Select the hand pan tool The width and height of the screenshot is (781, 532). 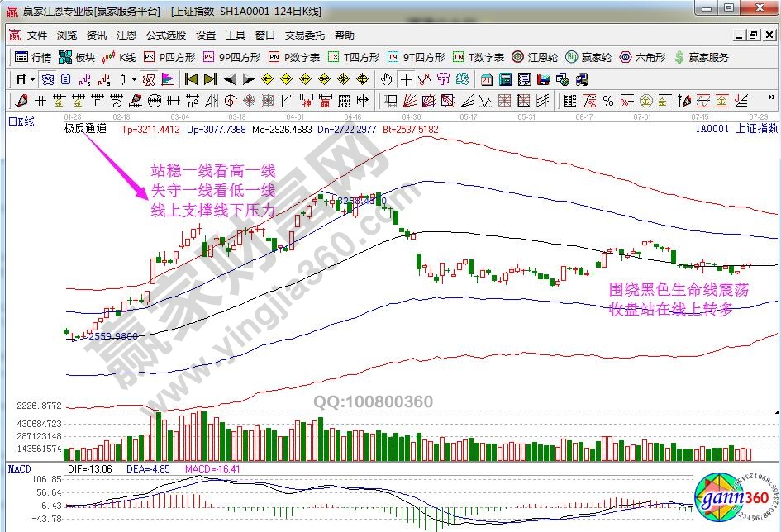click(x=386, y=79)
